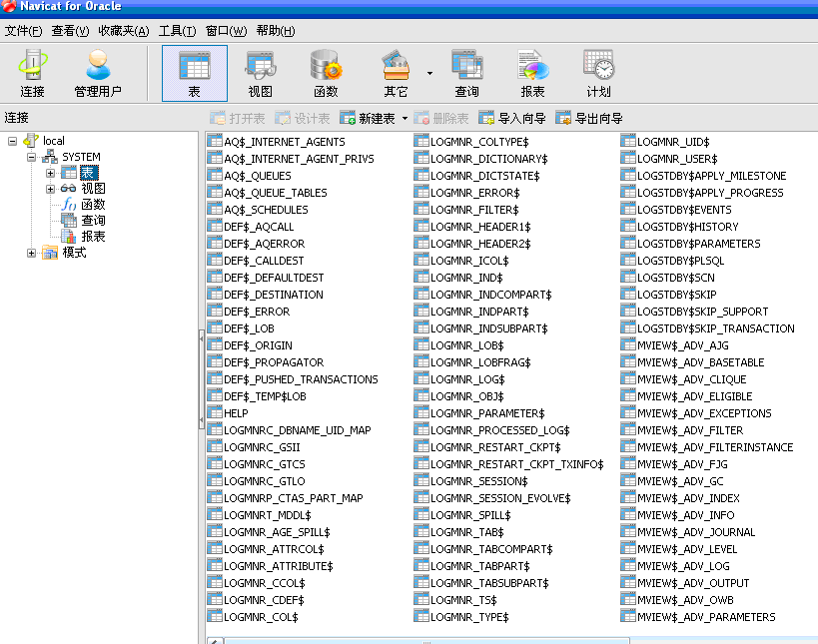Open the dropdown arrow beside 其它
Screen dimensions: 818x644
point(429,74)
